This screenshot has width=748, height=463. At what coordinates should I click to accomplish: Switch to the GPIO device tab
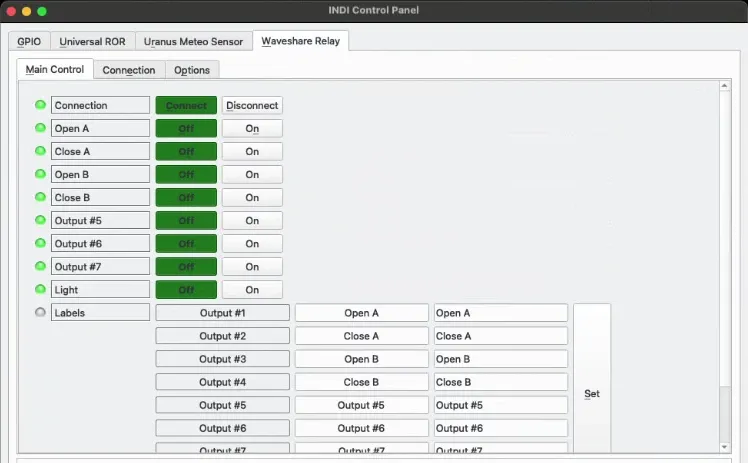(29, 41)
